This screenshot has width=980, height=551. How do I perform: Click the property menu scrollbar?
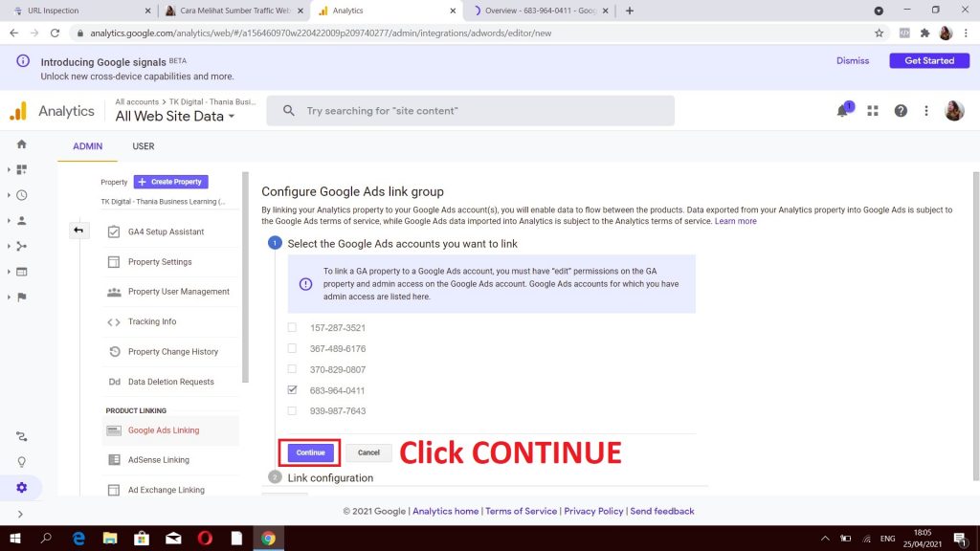point(245,277)
